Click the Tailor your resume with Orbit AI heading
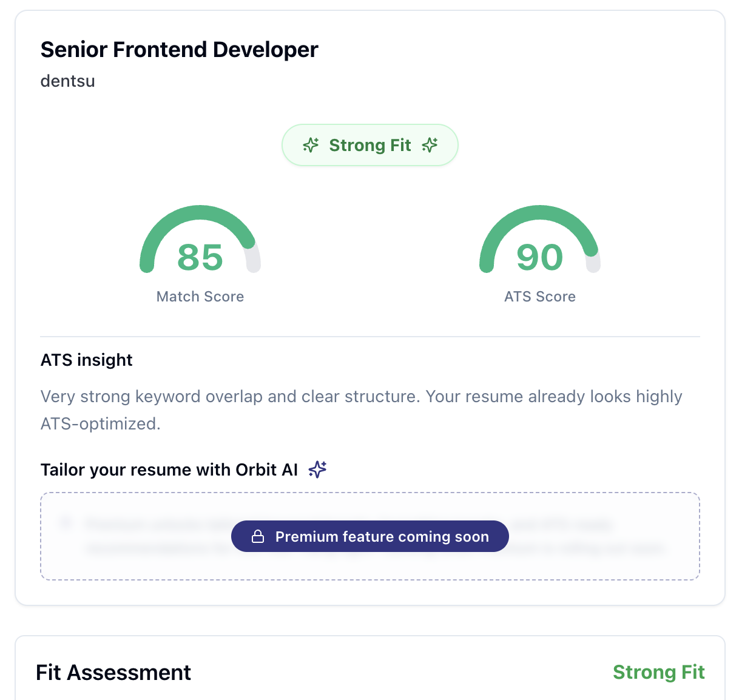Image resolution: width=739 pixels, height=700 pixels. [x=169, y=470]
